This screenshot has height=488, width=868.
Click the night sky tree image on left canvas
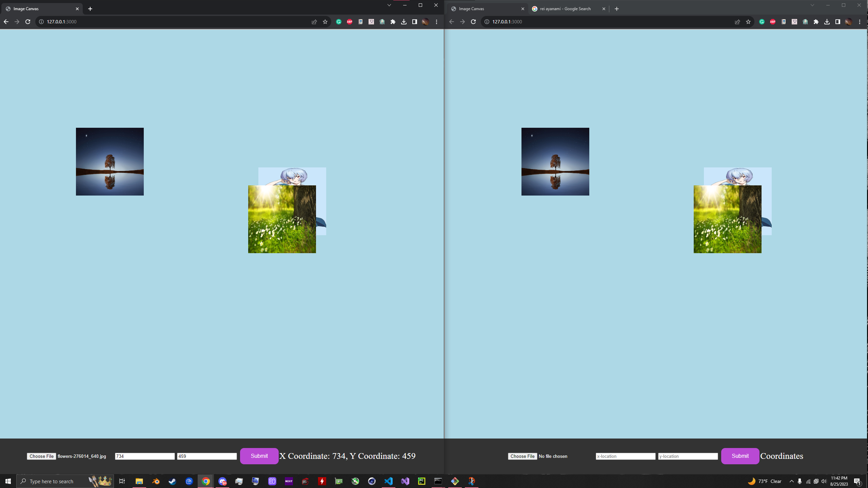[110, 162]
